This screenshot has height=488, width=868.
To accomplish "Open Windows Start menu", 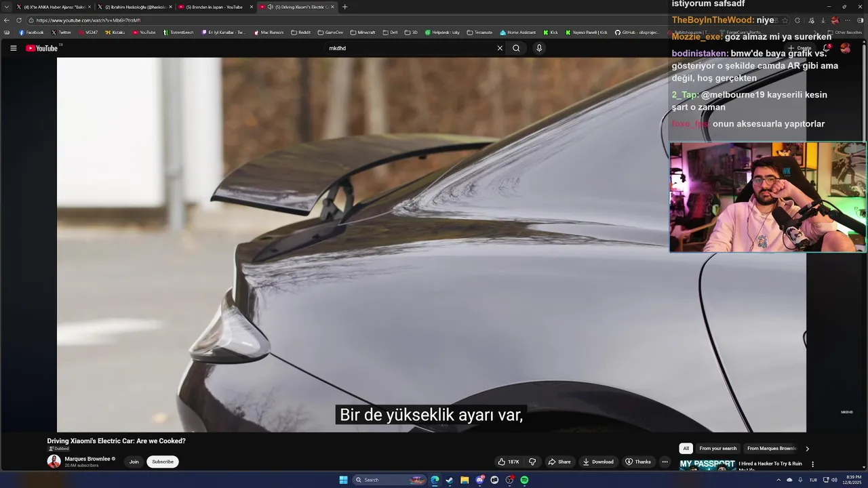I will (x=343, y=480).
